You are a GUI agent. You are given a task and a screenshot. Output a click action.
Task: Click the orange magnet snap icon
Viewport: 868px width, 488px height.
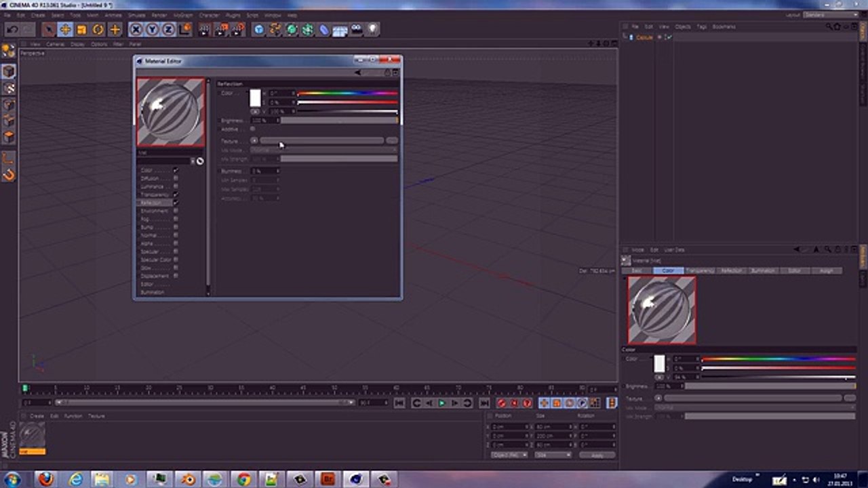click(9, 174)
